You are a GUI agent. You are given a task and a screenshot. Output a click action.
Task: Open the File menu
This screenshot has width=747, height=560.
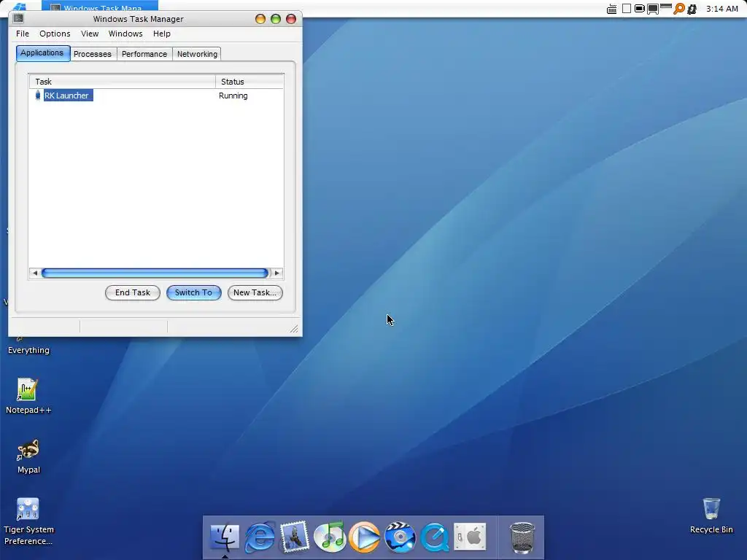tap(23, 34)
